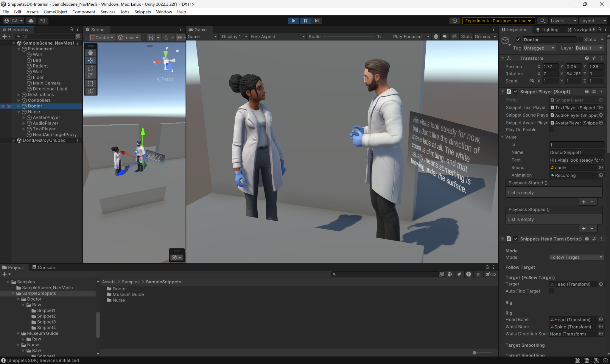Click the Step frame button

[x=317, y=21]
